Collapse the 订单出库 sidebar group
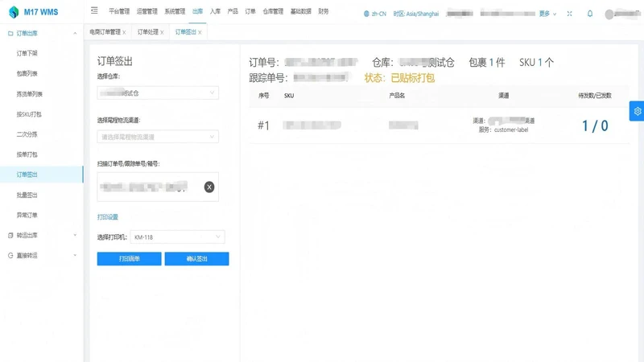Viewport: 644px width, 362px height. click(75, 33)
